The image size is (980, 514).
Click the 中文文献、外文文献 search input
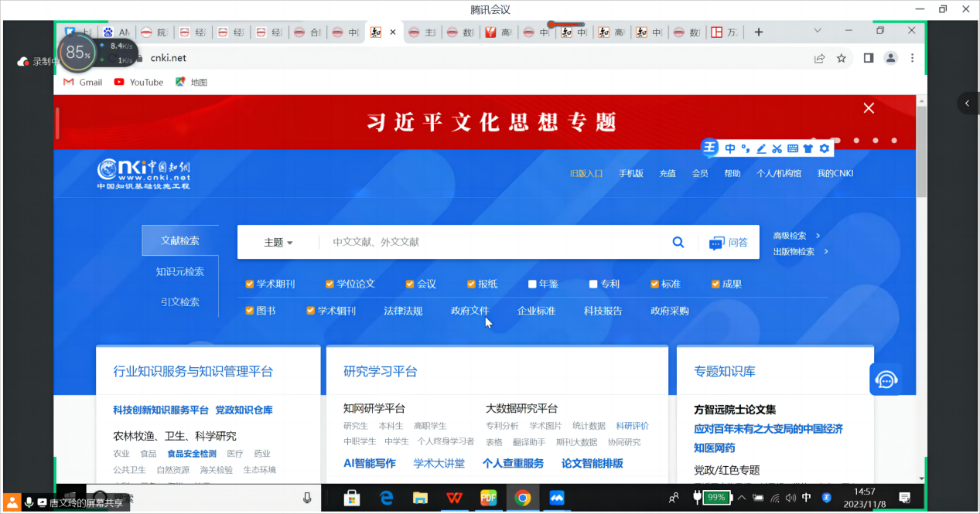(x=495, y=243)
